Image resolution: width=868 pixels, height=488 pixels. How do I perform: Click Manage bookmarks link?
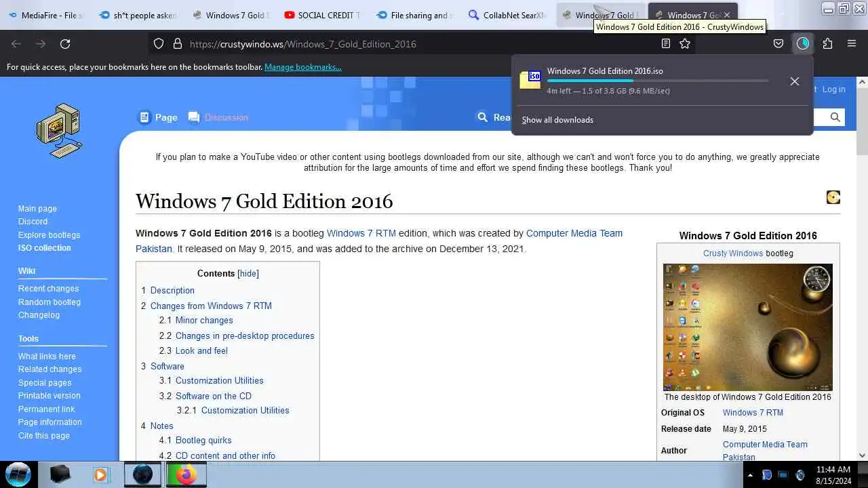[303, 67]
